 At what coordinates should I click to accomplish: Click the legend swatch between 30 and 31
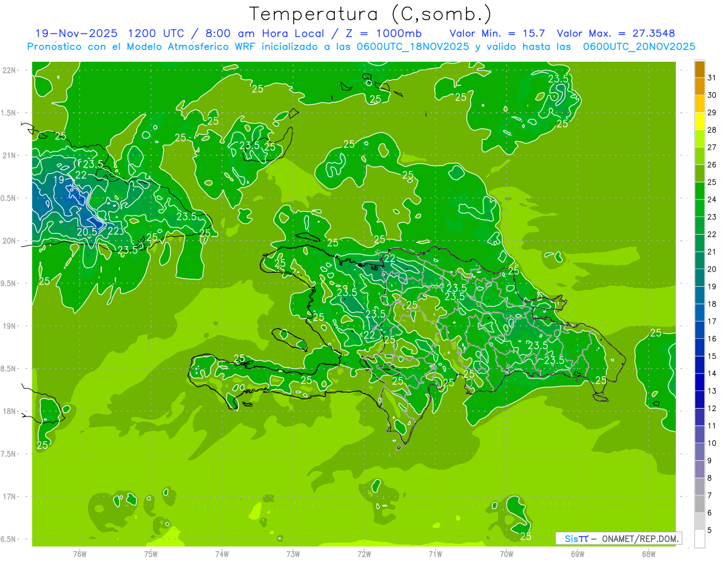tap(699, 87)
